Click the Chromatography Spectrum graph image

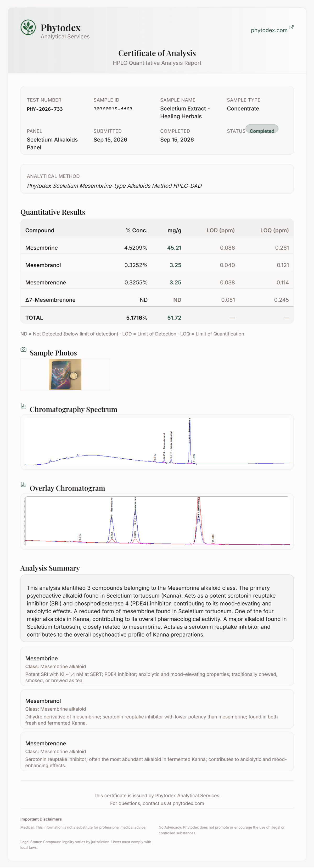tap(157, 442)
